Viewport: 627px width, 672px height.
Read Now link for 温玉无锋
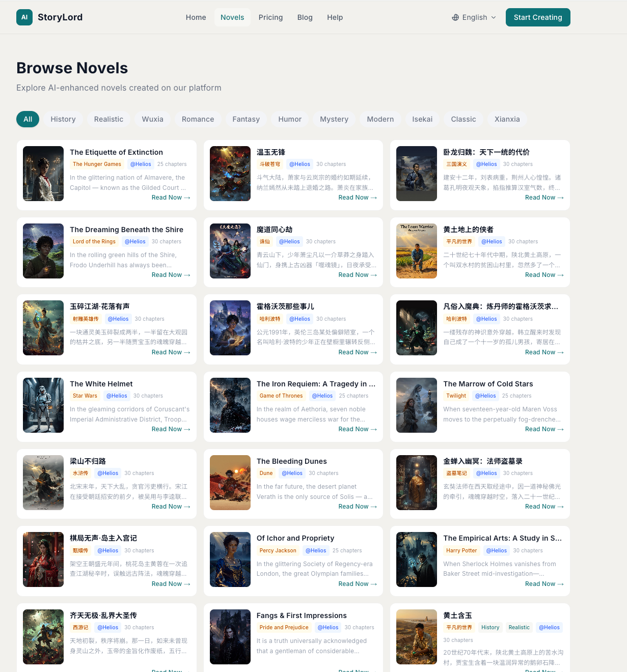(358, 198)
